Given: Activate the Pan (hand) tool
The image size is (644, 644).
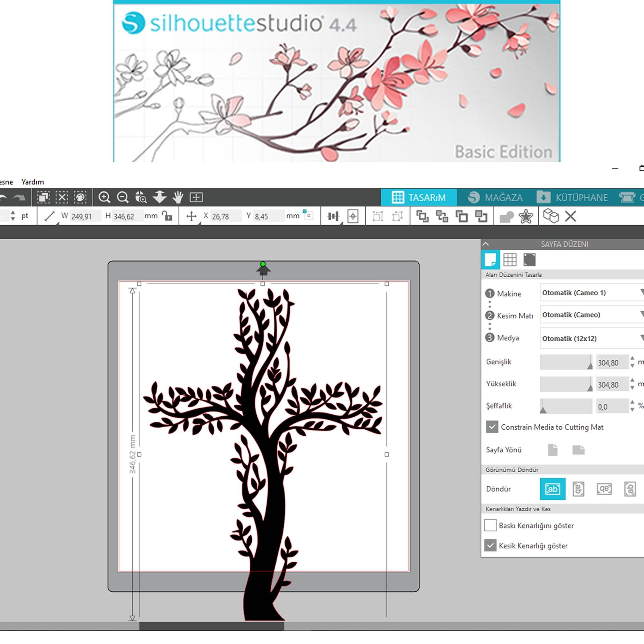Looking at the screenshot, I should tap(178, 197).
